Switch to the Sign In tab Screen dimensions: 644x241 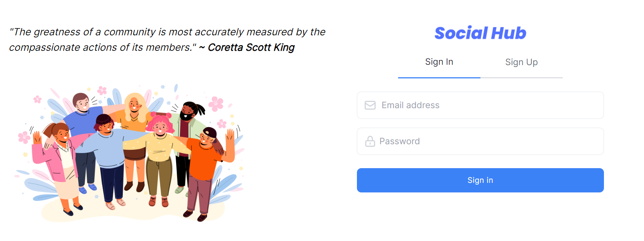pyautogui.click(x=439, y=62)
